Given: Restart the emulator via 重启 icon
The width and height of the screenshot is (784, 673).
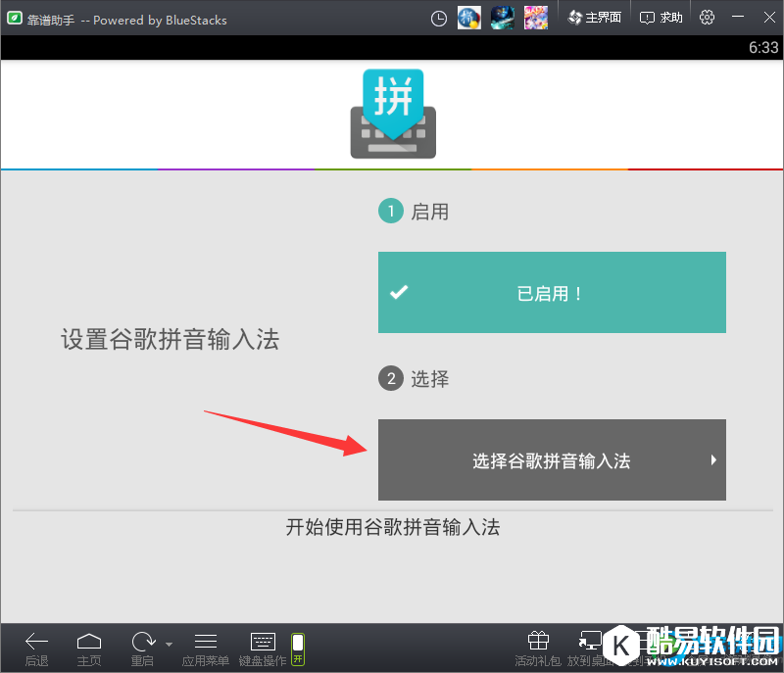Looking at the screenshot, I should (x=141, y=642).
